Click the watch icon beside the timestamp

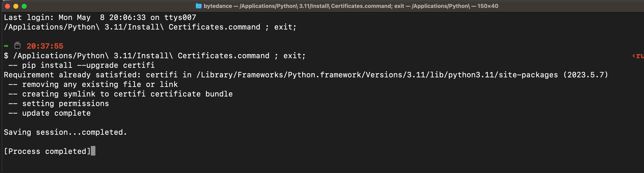click(x=17, y=46)
